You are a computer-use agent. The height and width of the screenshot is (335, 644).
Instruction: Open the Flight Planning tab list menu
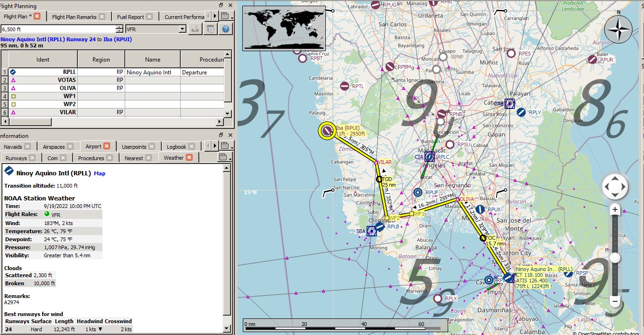(x=225, y=16)
